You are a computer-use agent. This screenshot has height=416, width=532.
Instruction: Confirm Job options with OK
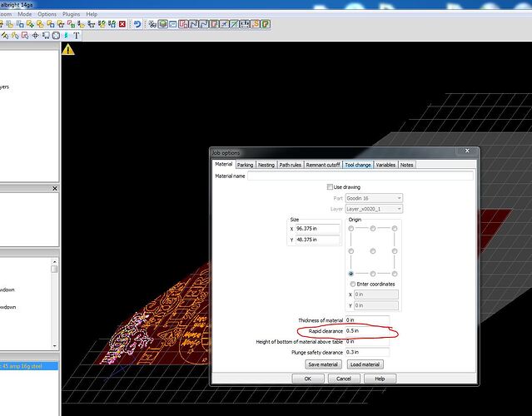pos(308,379)
